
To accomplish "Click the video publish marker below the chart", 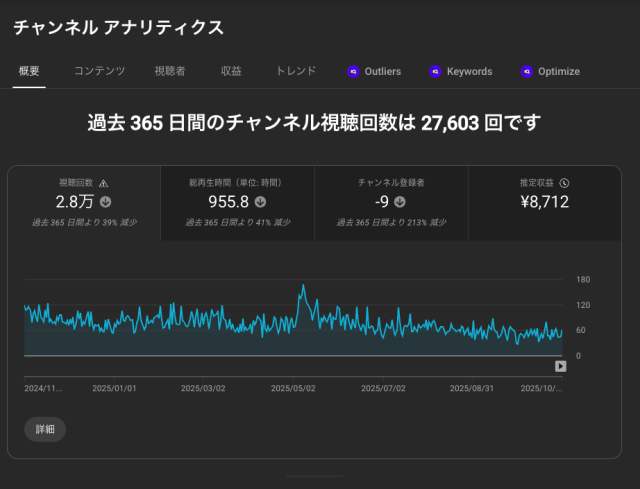I will coord(561,366).
